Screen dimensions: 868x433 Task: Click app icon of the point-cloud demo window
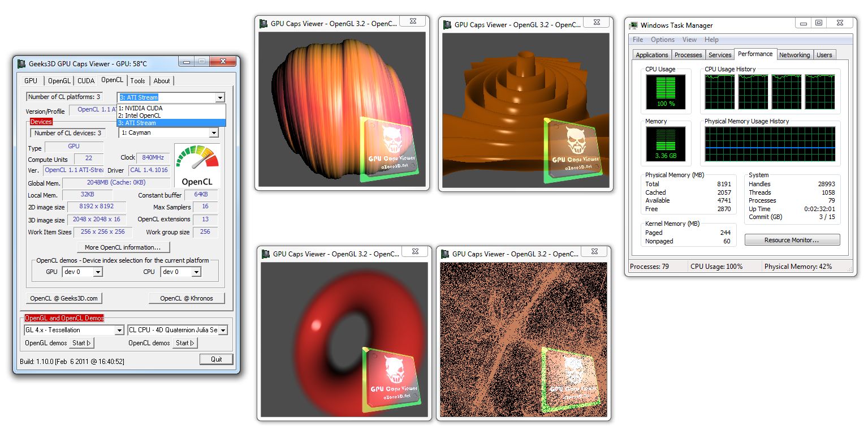coord(445,254)
